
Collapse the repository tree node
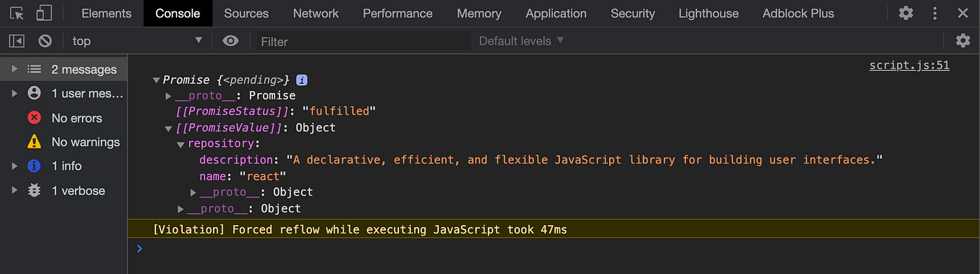click(181, 145)
